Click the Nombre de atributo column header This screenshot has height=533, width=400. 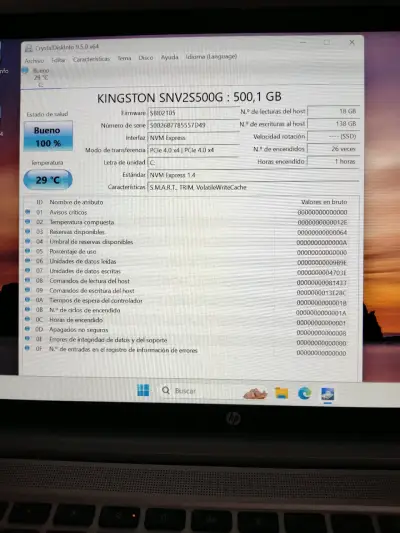tap(76, 202)
